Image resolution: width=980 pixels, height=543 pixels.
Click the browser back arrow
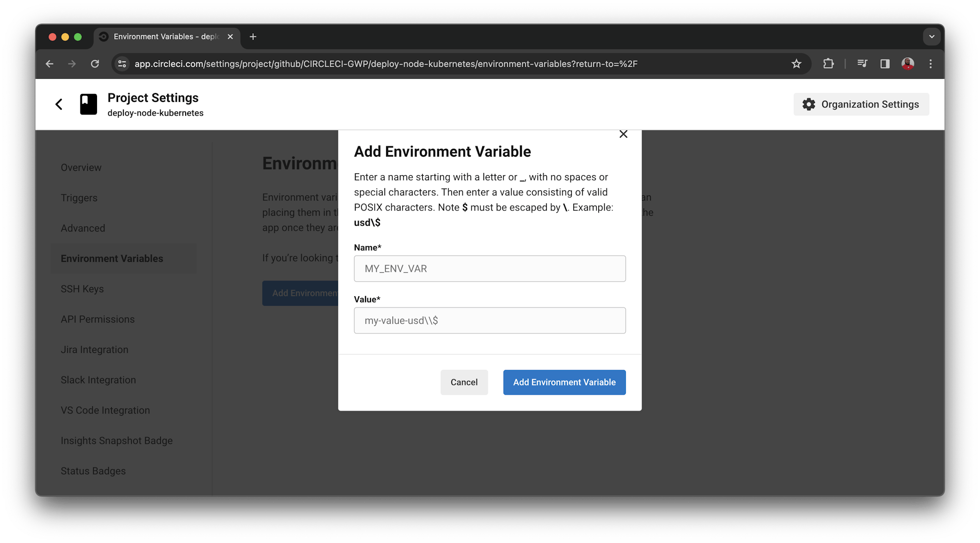pos(49,64)
